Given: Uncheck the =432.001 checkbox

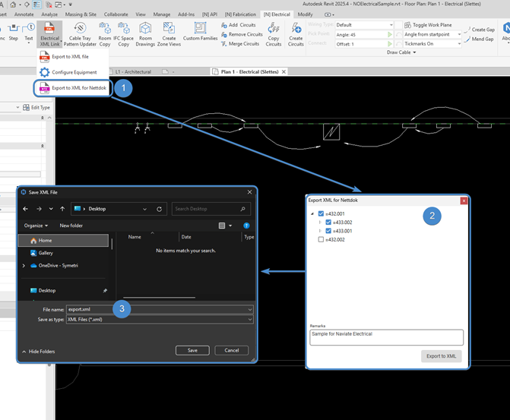Looking at the screenshot, I should [x=321, y=213].
